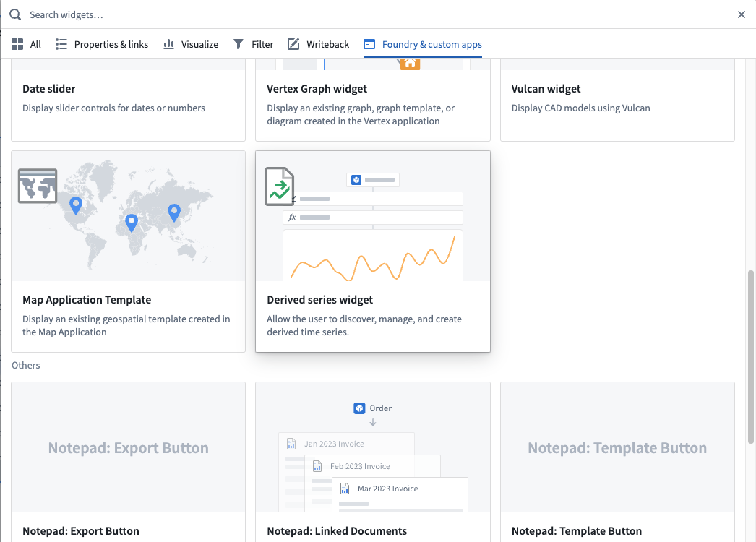Select the Vulcan widget title
756x542 pixels.
[546, 89]
